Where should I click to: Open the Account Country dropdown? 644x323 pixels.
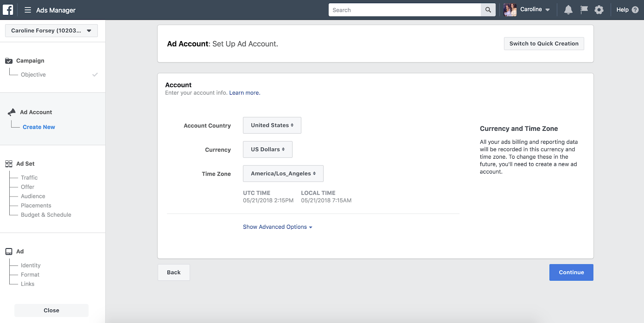[272, 125]
